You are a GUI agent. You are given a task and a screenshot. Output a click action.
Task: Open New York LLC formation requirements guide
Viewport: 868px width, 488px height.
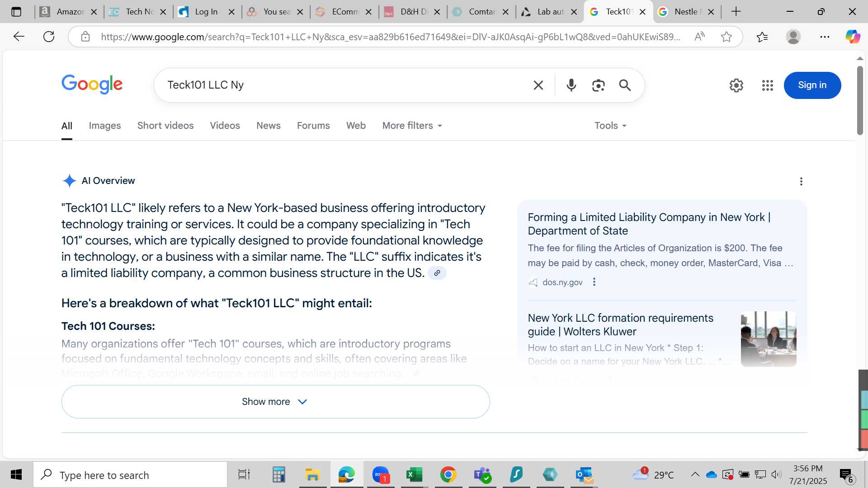pyautogui.click(x=620, y=324)
